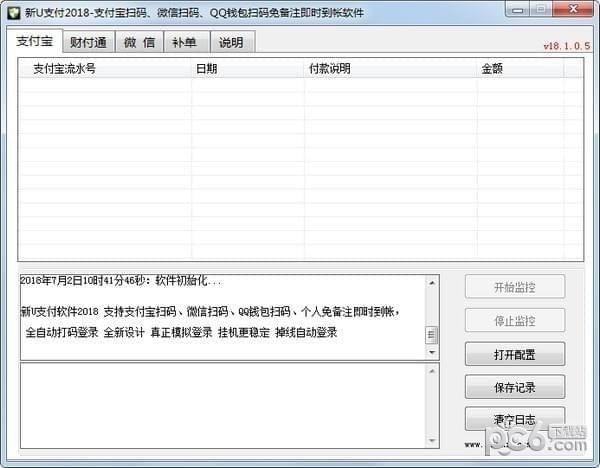Image resolution: width=600 pixels, height=468 pixels.
Task: Open the 财付通 tab
Action: pos(89,43)
